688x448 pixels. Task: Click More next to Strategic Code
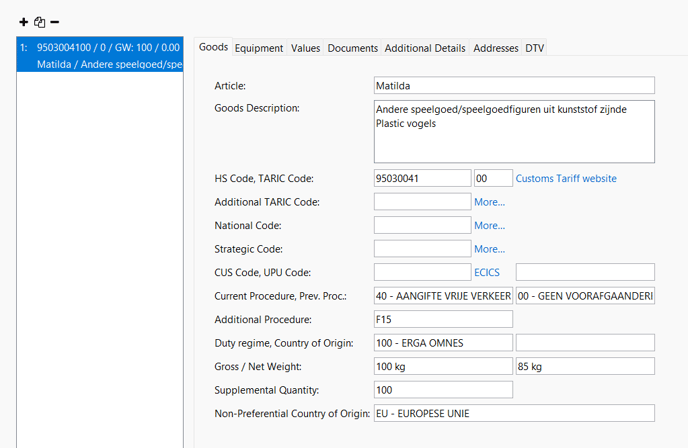[490, 249]
